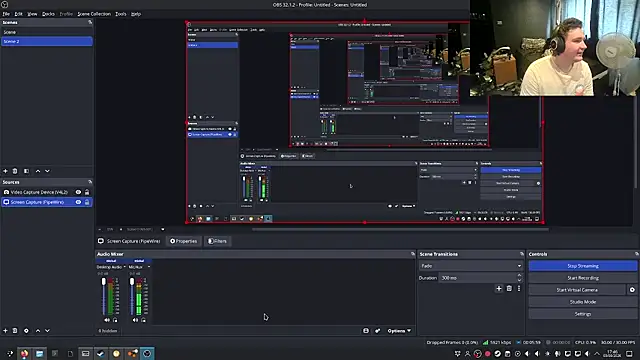The width and height of the screenshot is (640, 360).
Task: Open preview scaling dropdown below canvas
Action: 163,229
